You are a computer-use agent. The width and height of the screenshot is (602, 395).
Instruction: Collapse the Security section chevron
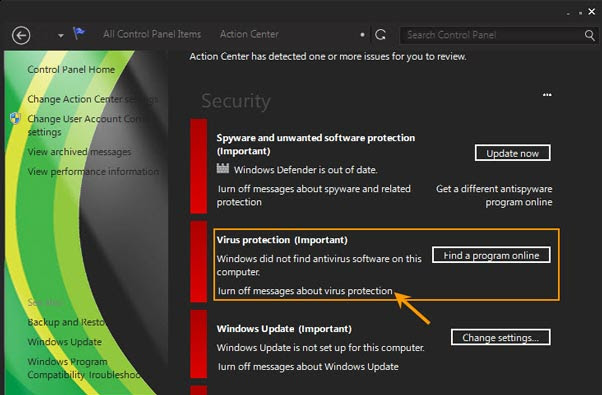[x=547, y=95]
